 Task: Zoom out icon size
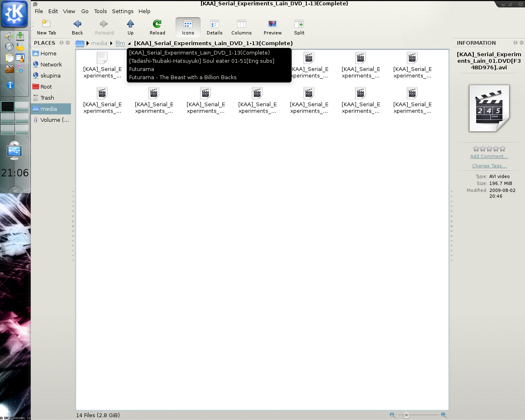(393, 415)
